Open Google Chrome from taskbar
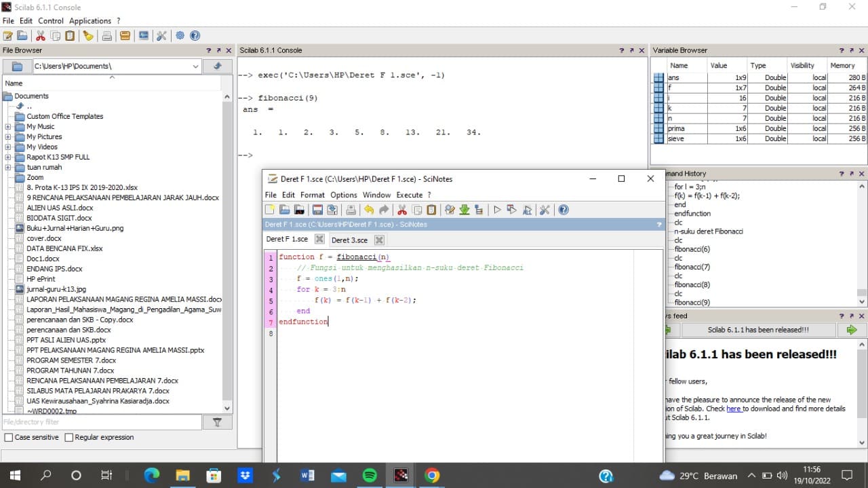Viewport: 868px width, 488px height. click(x=432, y=476)
